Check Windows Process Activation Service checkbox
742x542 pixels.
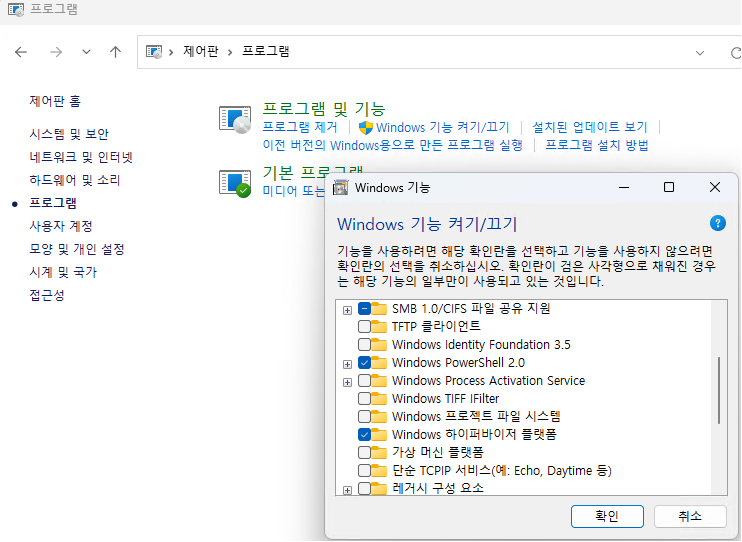click(364, 381)
